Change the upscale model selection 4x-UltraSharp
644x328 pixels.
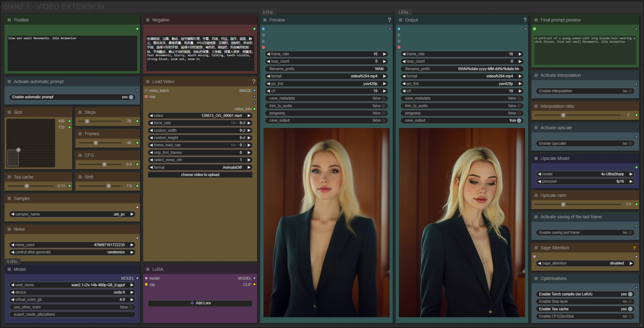tap(585, 174)
